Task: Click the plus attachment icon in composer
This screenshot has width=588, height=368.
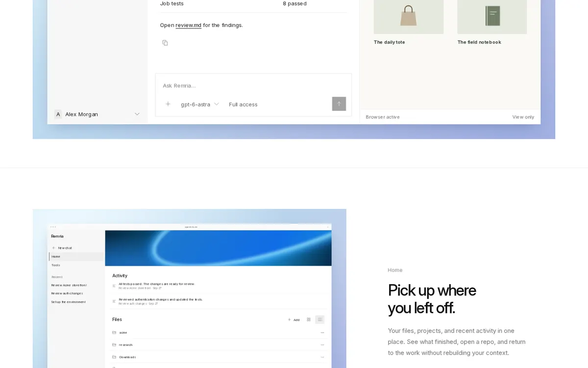Action: (168, 104)
